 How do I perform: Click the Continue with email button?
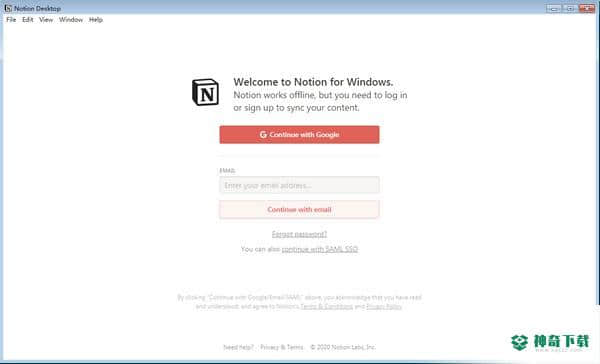click(299, 209)
